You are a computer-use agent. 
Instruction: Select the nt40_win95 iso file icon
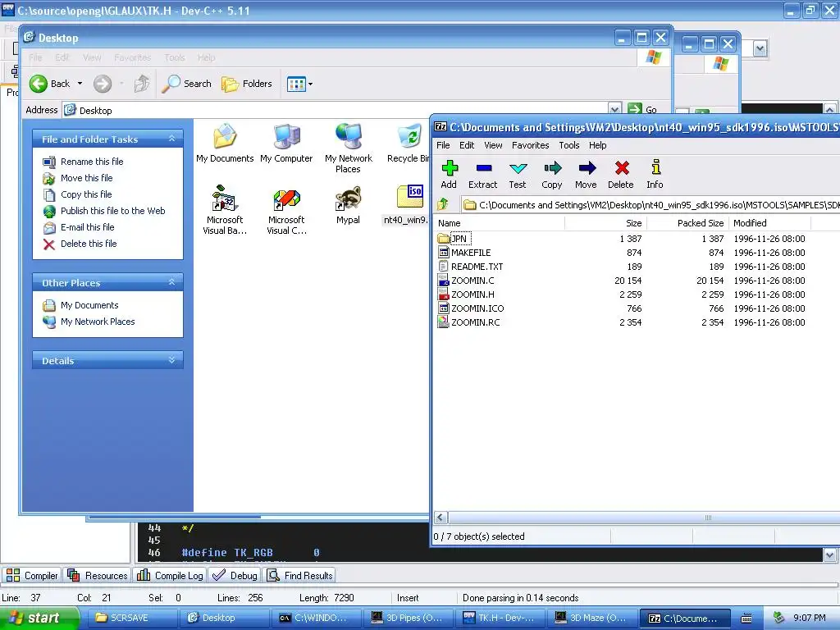[407, 204]
